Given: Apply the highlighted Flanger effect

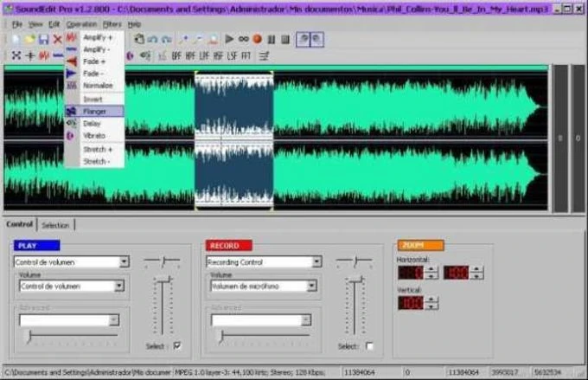Looking at the screenshot, I should coord(94,111).
